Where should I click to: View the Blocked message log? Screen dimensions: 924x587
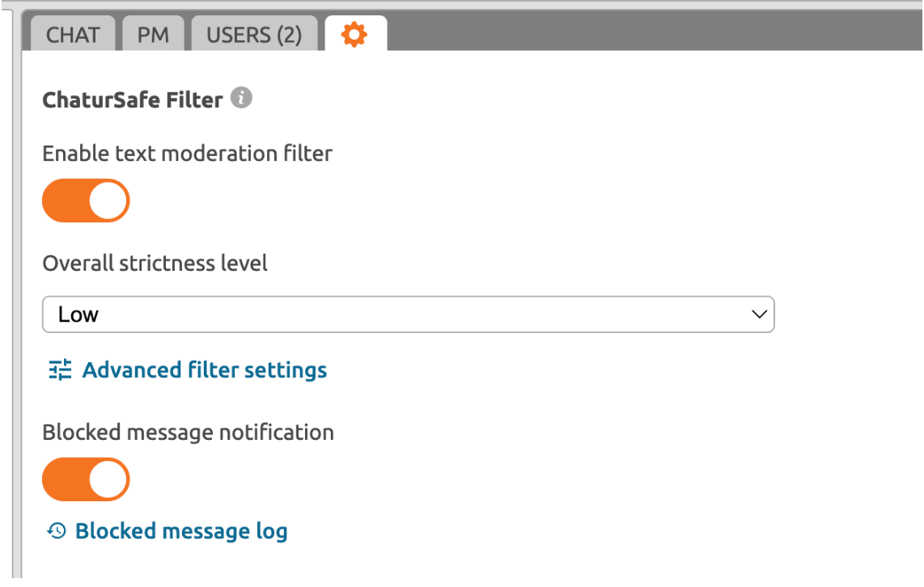point(181,530)
